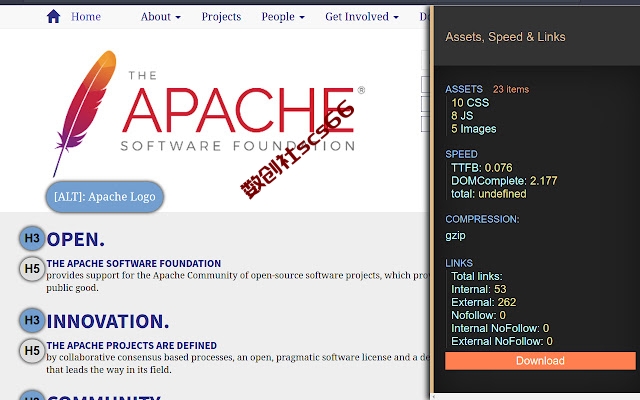Click THE APACHE PROJECTS ARE DEFINED subheading

pyautogui.click(x=131, y=346)
